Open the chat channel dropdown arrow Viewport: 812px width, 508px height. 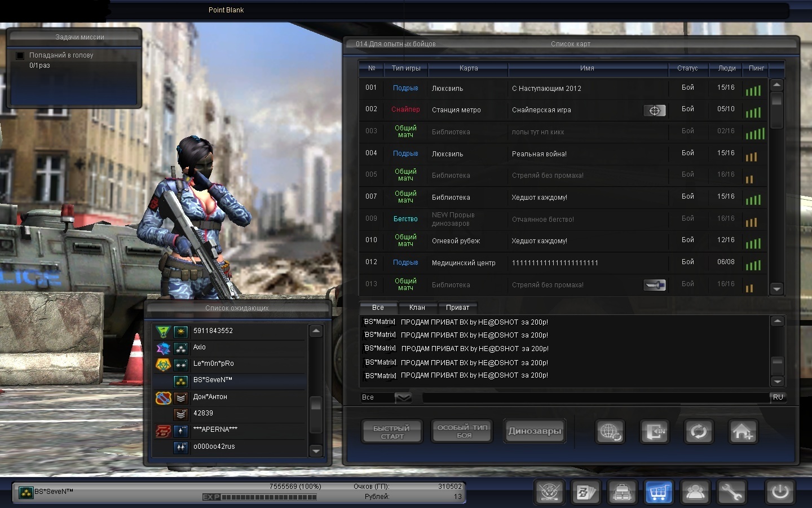403,397
